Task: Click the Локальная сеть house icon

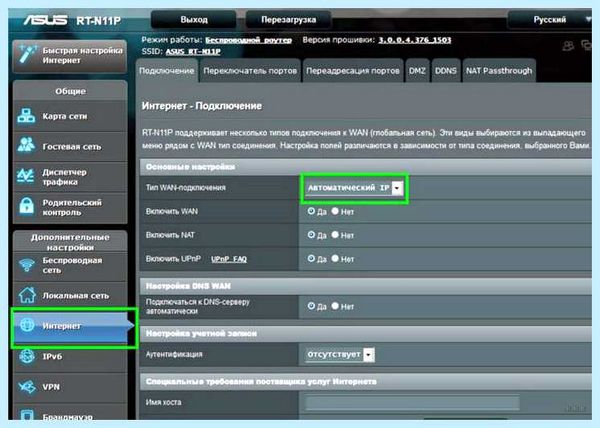Action: [x=27, y=295]
